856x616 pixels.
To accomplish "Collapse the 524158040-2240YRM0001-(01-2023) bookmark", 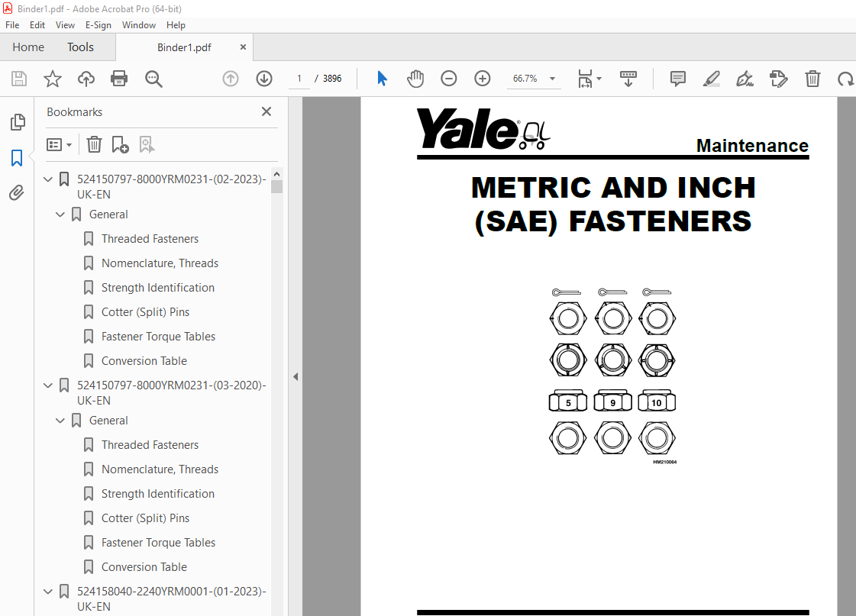I will (x=48, y=592).
